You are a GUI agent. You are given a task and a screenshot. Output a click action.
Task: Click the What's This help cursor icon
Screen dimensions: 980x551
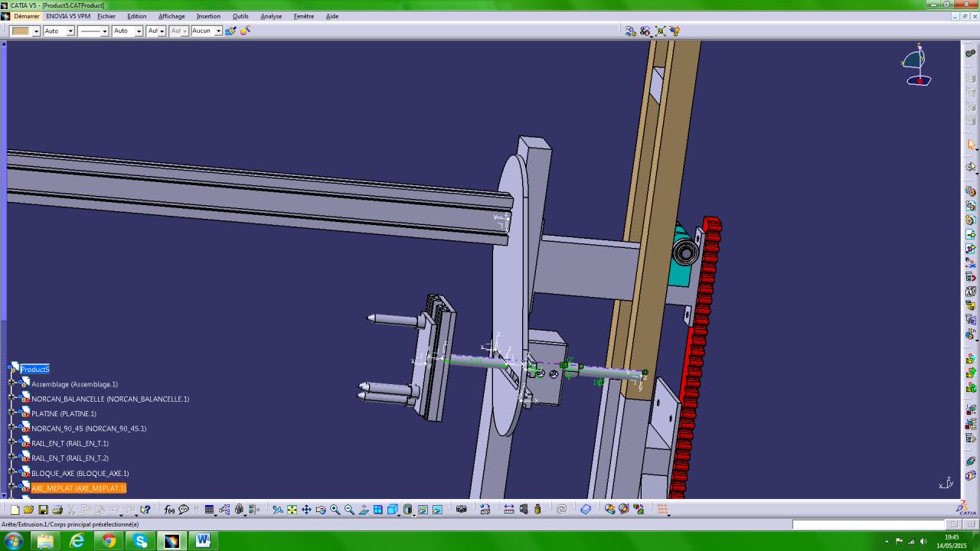click(145, 510)
